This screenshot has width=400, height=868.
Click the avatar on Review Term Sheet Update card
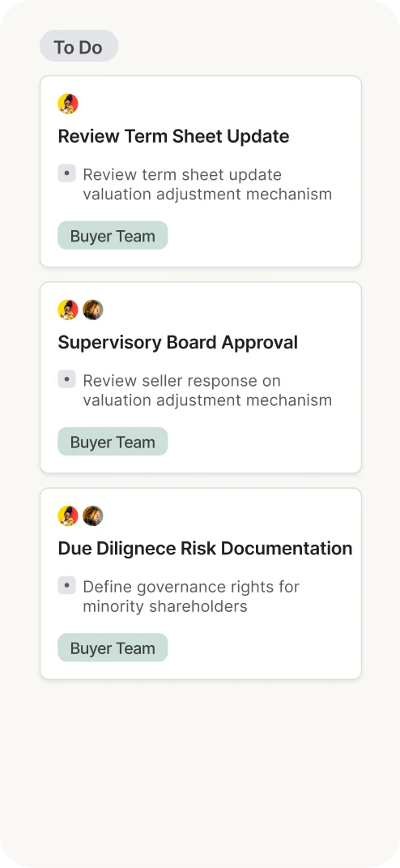68,104
